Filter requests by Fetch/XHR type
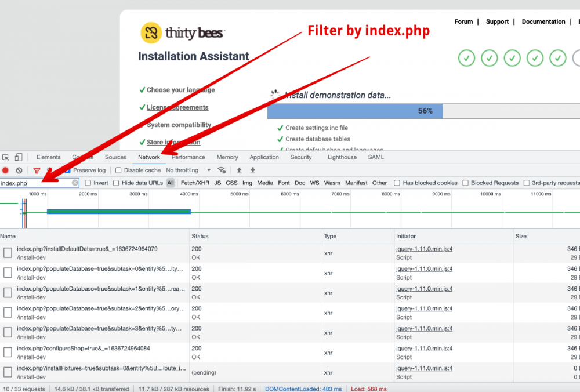The width and height of the screenshot is (580, 392). (195, 183)
